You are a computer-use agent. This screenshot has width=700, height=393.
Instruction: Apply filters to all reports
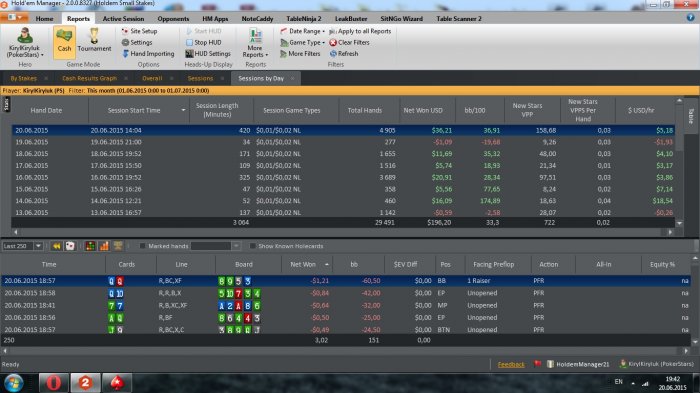(x=360, y=31)
